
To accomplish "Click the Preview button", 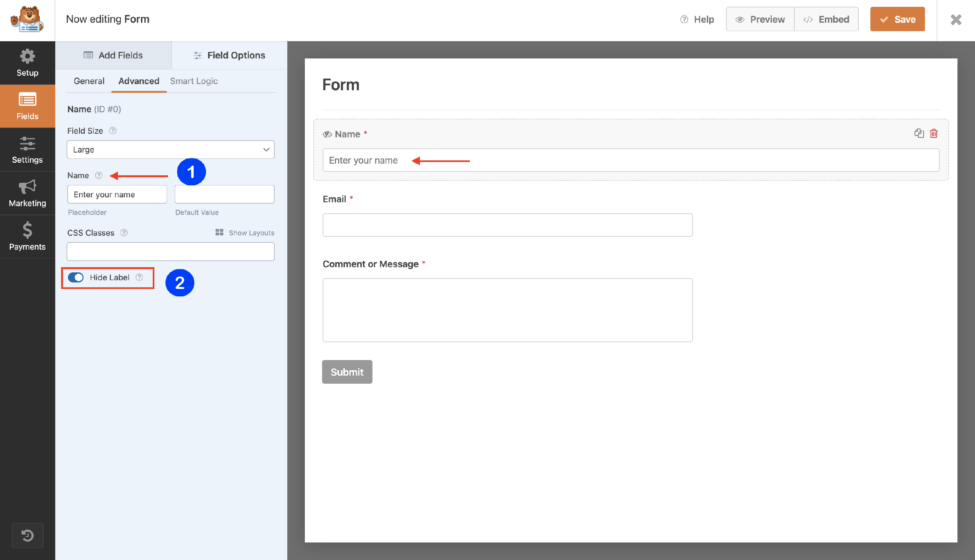I will pyautogui.click(x=760, y=19).
